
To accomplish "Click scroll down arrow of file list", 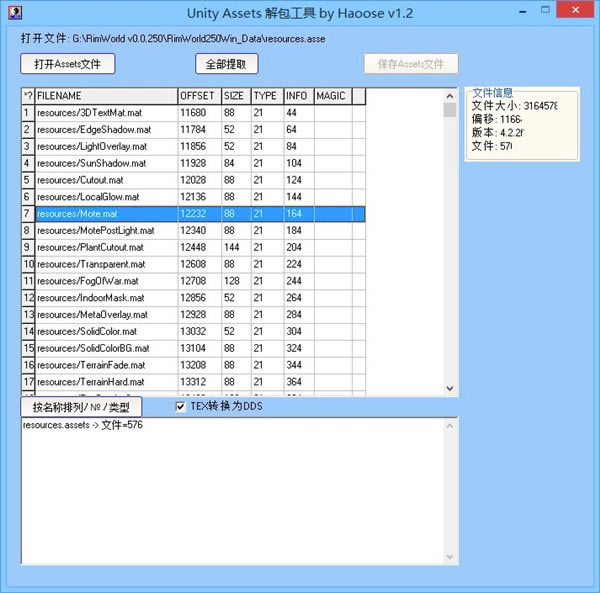I will [450, 389].
